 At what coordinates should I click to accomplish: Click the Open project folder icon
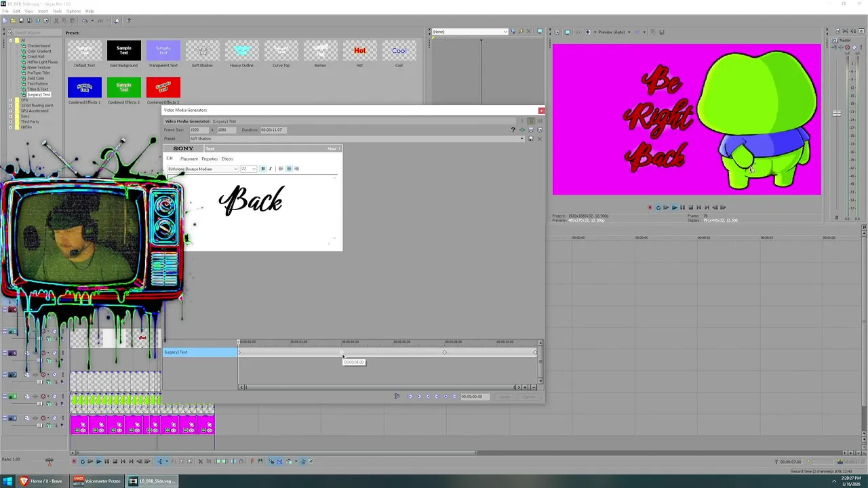coord(13,21)
